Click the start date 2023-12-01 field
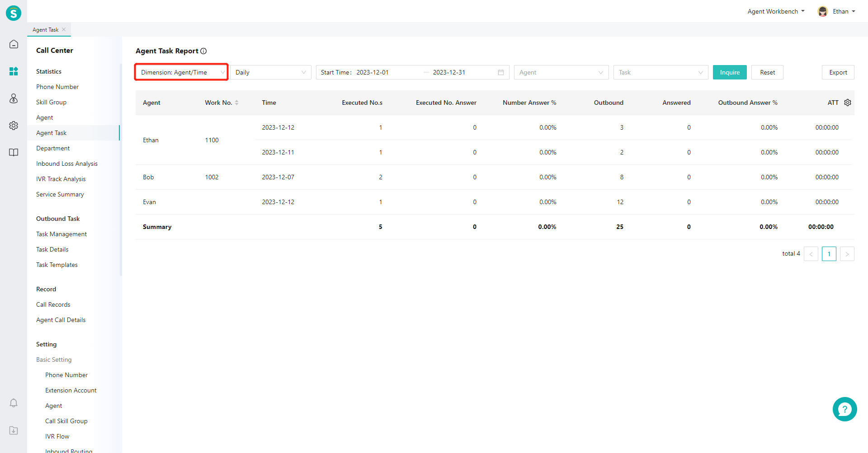 coord(373,72)
